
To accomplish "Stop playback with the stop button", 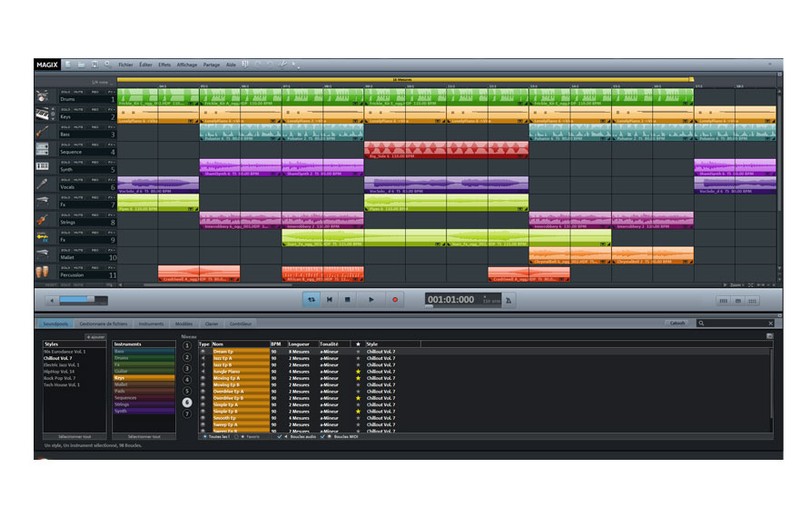I will point(348,300).
